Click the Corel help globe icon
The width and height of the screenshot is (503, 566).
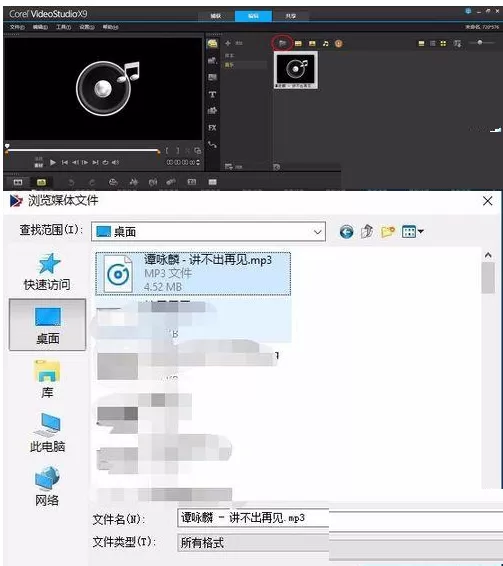(468, 11)
